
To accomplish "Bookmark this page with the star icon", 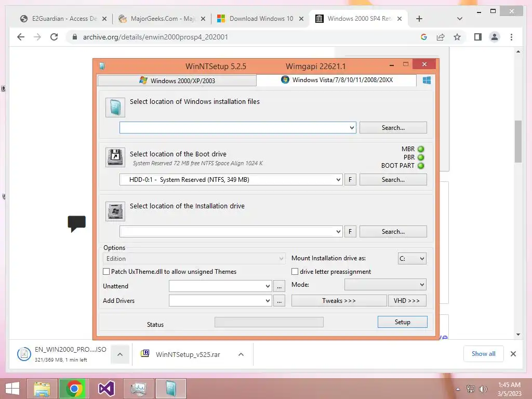I will tap(457, 37).
